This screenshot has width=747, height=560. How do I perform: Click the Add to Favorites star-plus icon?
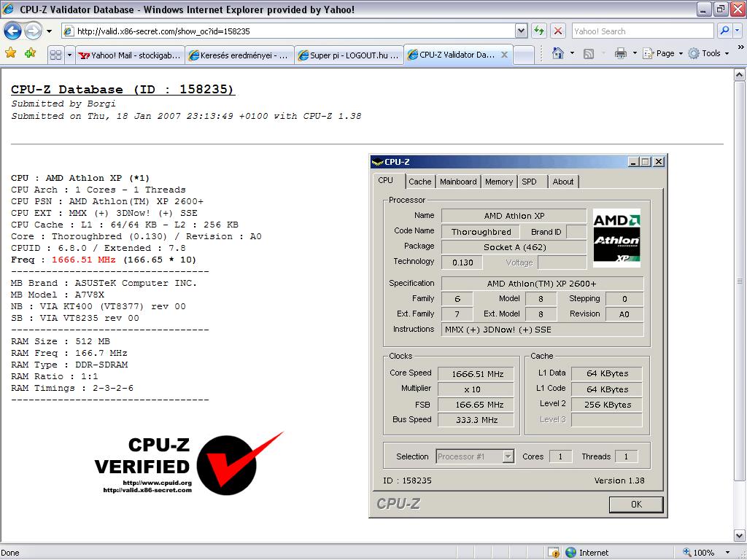31,53
